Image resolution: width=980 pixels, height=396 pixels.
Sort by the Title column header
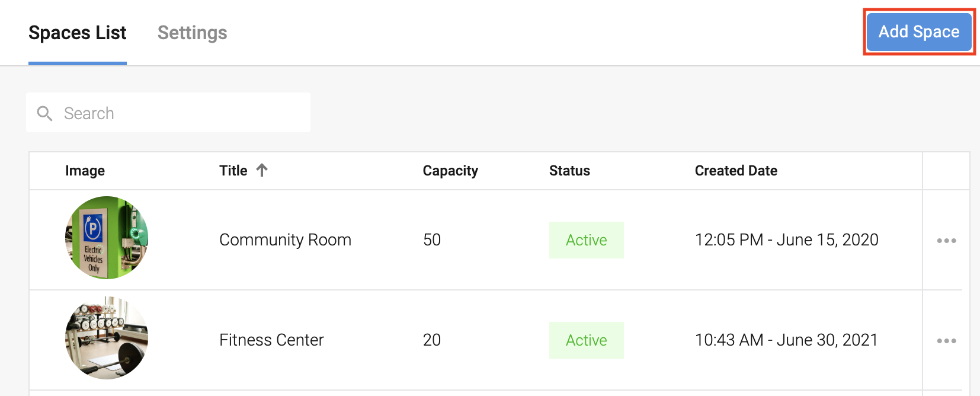point(233,171)
